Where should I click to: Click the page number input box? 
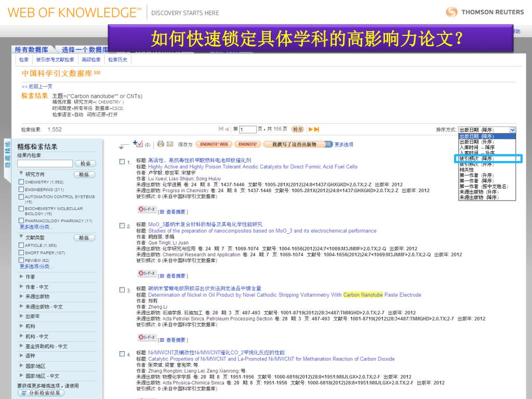click(248, 129)
